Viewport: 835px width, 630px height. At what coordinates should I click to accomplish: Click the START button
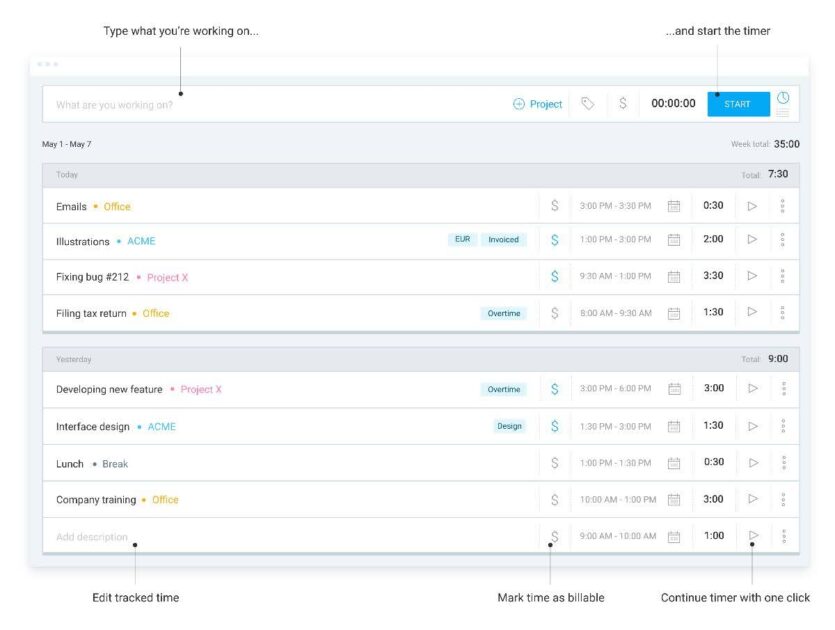(x=739, y=103)
